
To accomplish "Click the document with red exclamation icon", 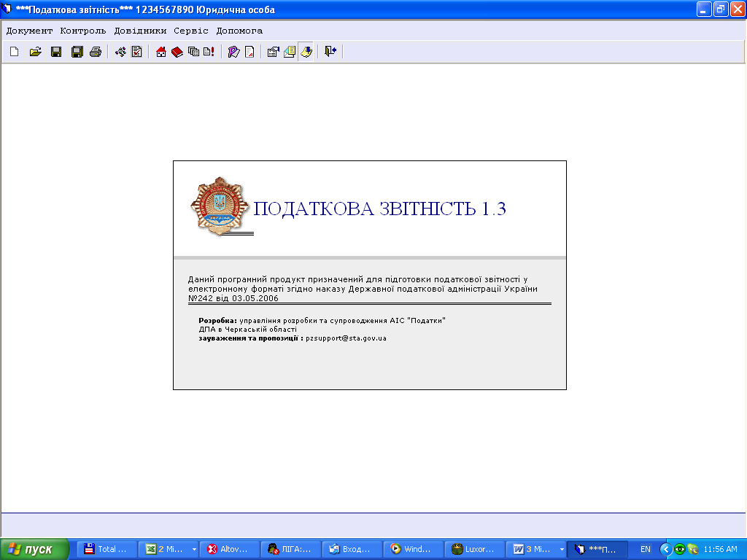I will pos(209,52).
